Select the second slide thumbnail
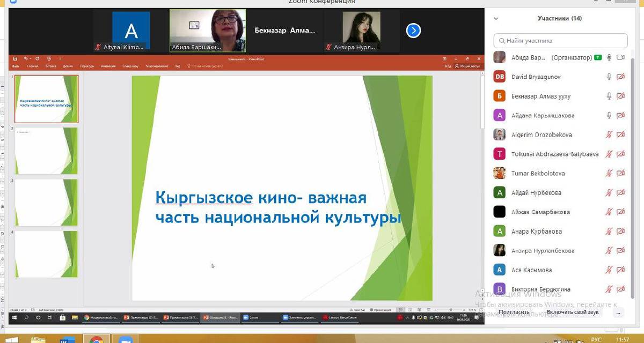Image resolution: width=644 pixels, height=343 pixels. click(46, 151)
